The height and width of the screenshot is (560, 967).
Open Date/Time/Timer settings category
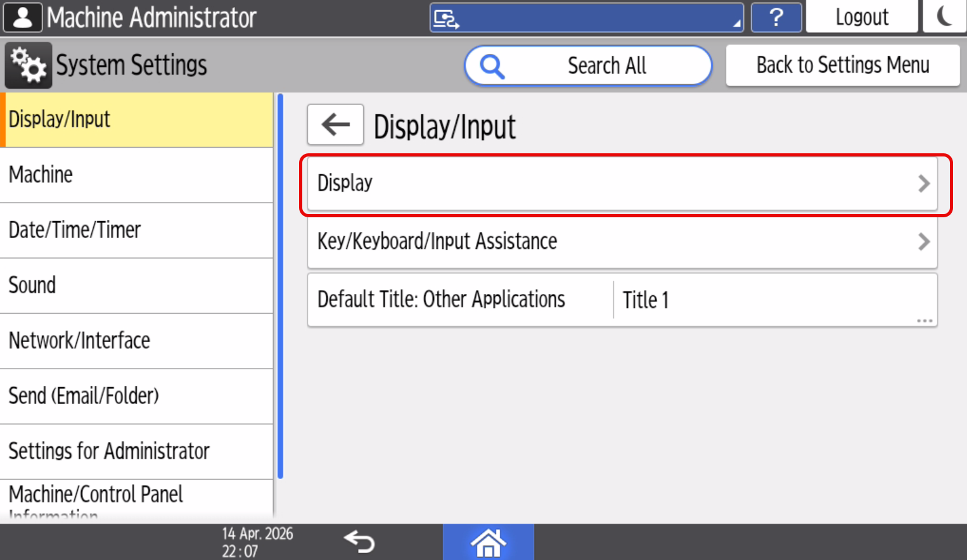[136, 230]
